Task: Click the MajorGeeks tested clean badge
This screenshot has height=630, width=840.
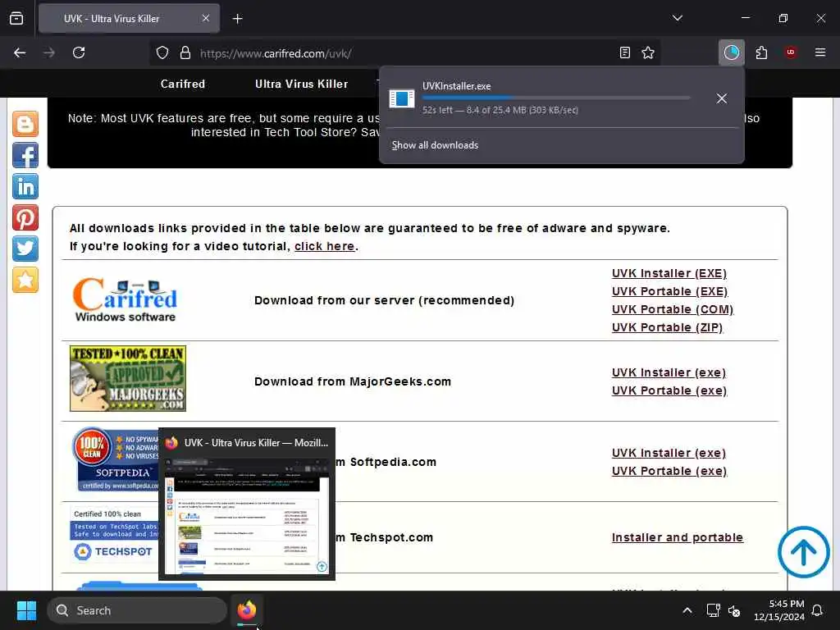Action: [128, 378]
